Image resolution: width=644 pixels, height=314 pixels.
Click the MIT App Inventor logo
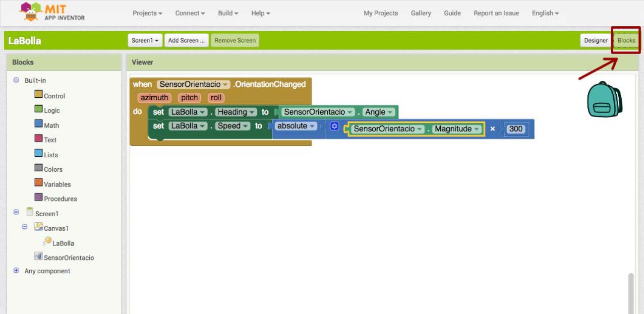[52, 12]
